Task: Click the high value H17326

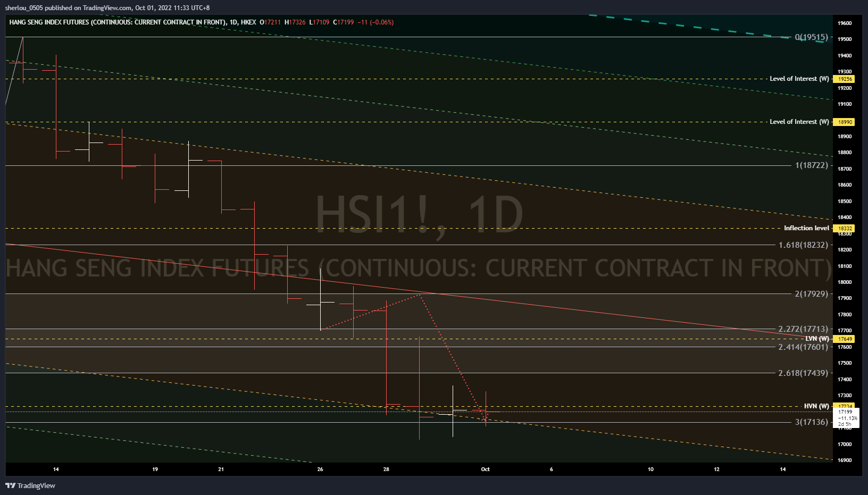Action: (x=295, y=22)
